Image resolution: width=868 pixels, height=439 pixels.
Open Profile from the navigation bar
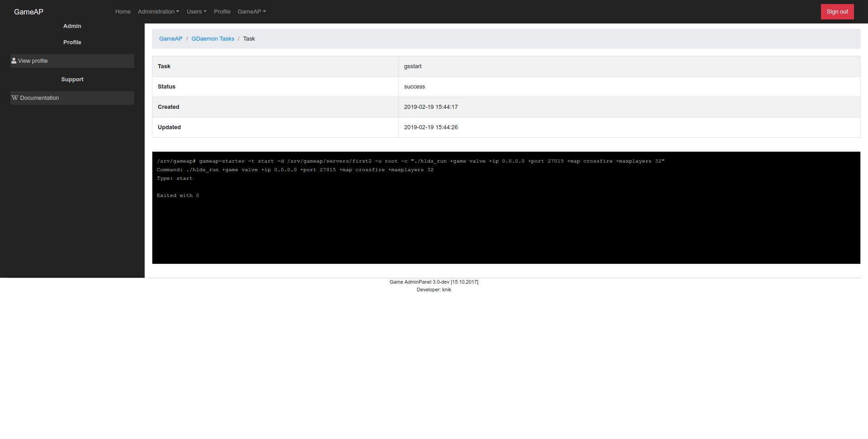222,11
